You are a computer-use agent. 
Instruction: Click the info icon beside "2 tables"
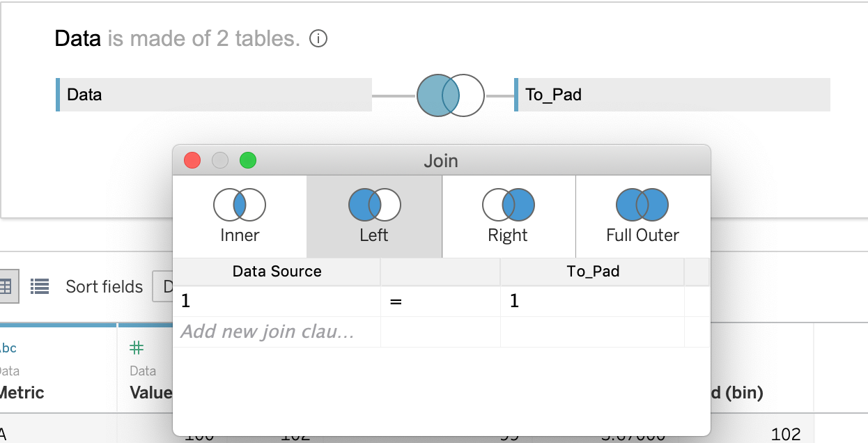(x=318, y=39)
